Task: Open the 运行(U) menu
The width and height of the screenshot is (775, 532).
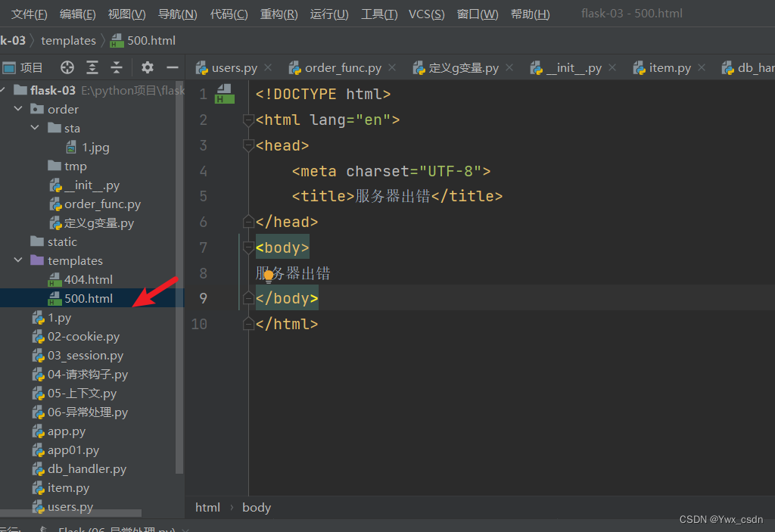Action: pyautogui.click(x=329, y=14)
